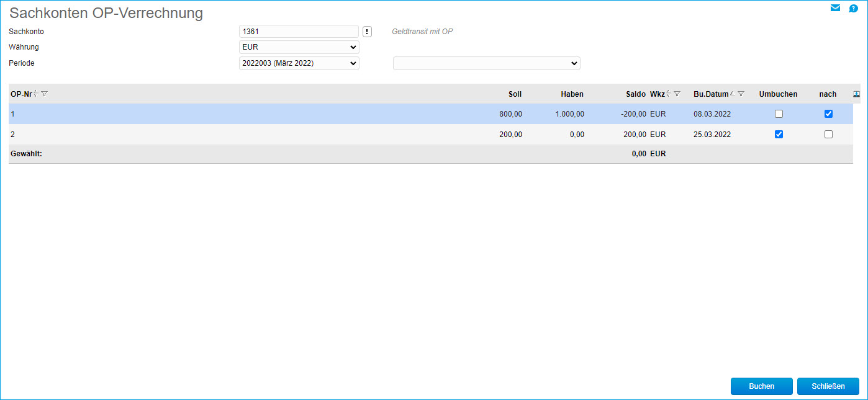Open the empty dropdown beside Periode
Image resolution: width=868 pixels, height=400 pixels.
point(486,63)
